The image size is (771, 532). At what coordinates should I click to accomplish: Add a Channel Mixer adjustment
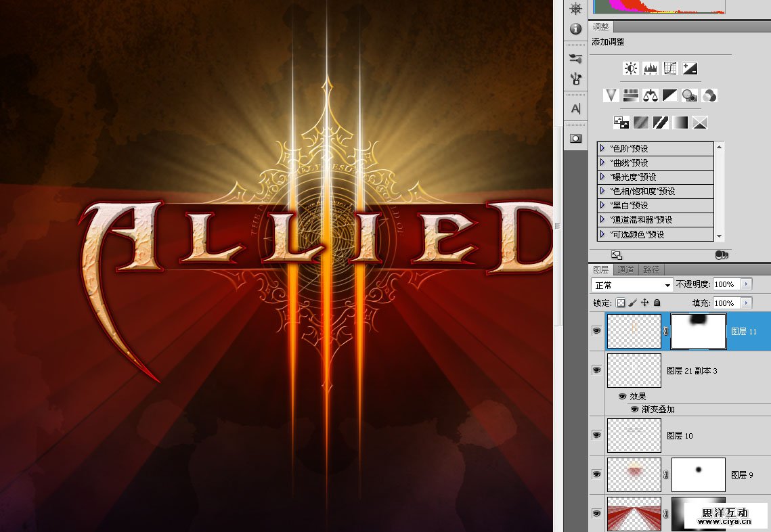pos(709,95)
